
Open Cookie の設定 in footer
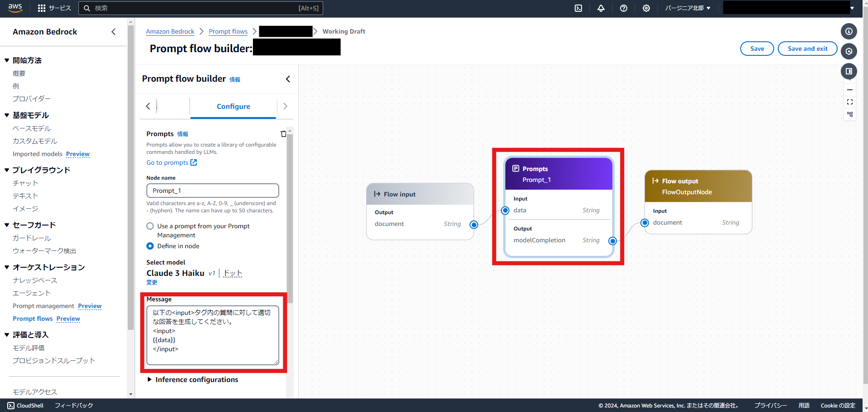click(838, 406)
